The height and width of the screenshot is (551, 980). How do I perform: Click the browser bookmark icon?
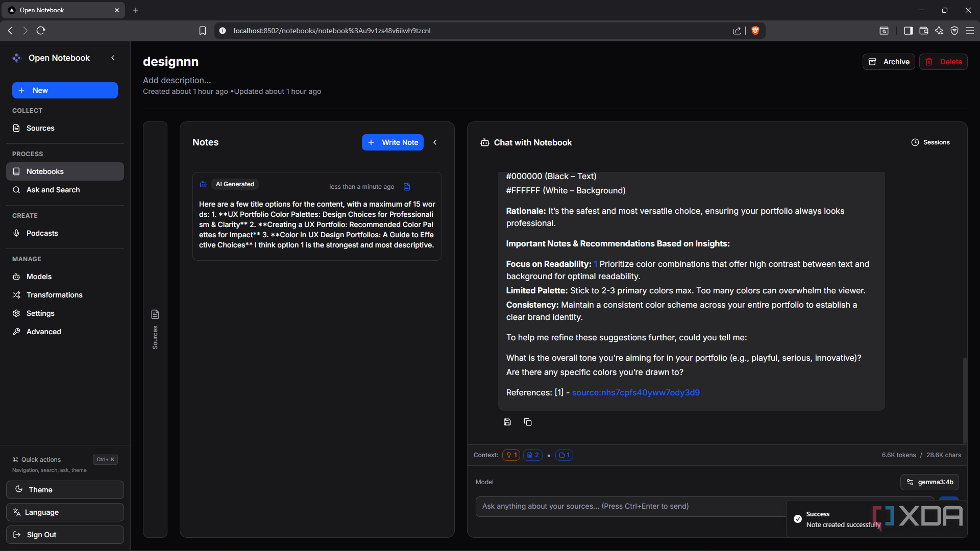click(203, 31)
